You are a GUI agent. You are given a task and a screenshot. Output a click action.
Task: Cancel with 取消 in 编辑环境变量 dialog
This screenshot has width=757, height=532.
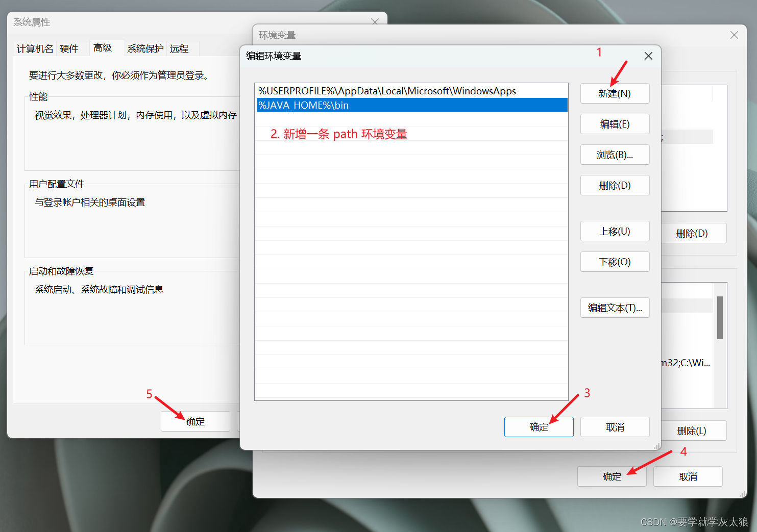(x=615, y=427)
